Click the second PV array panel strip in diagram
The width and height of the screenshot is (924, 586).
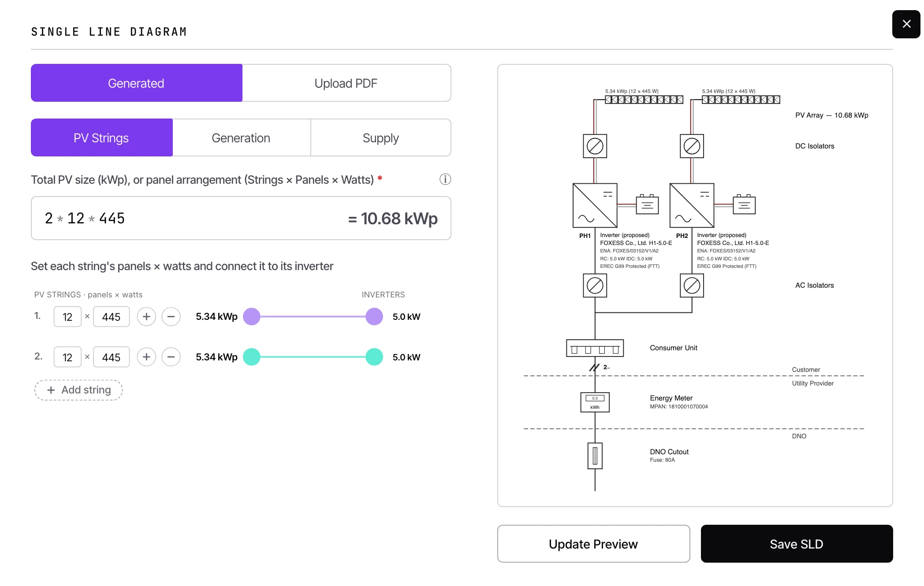point(741,100)
